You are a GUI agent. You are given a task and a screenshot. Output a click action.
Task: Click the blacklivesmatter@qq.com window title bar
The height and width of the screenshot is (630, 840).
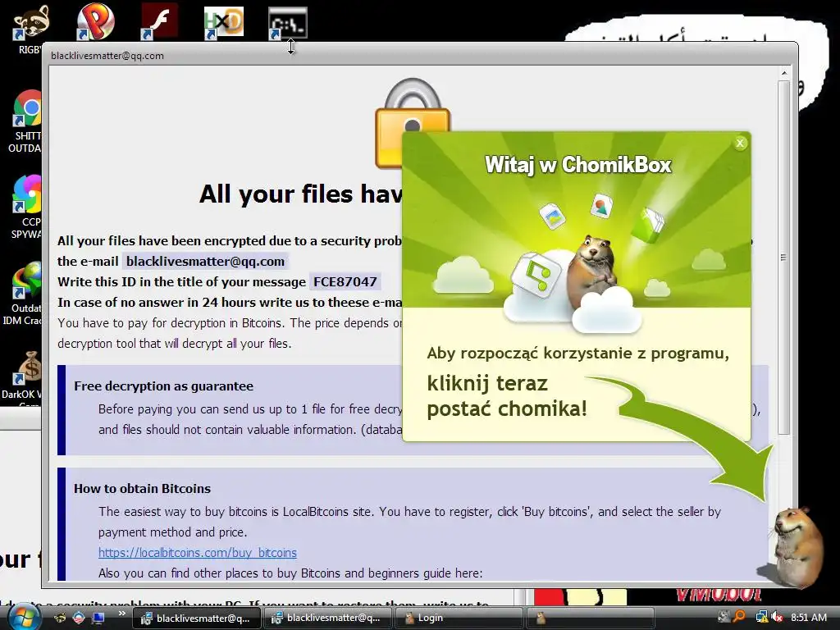click(419, 55)
